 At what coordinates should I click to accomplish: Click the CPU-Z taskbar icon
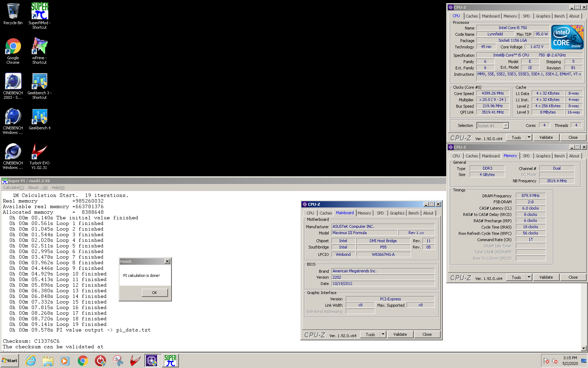point(152,361)
